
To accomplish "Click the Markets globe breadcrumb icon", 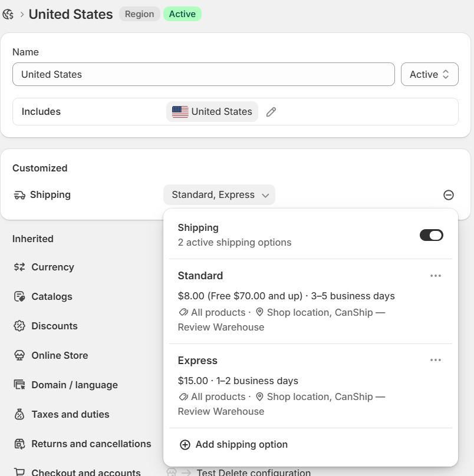I will (8, 14).
